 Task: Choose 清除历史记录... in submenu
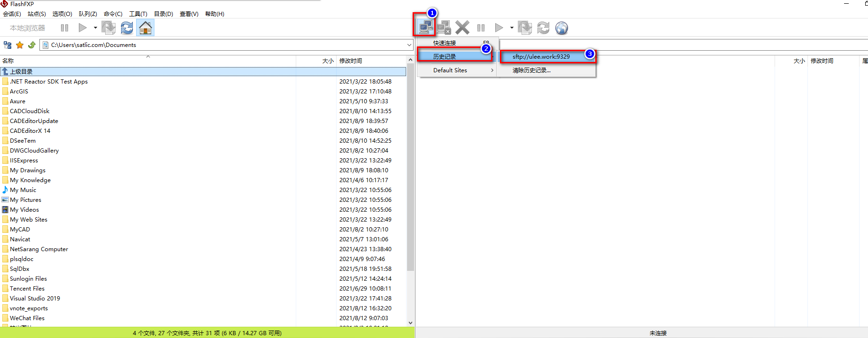tap(531, 70)
